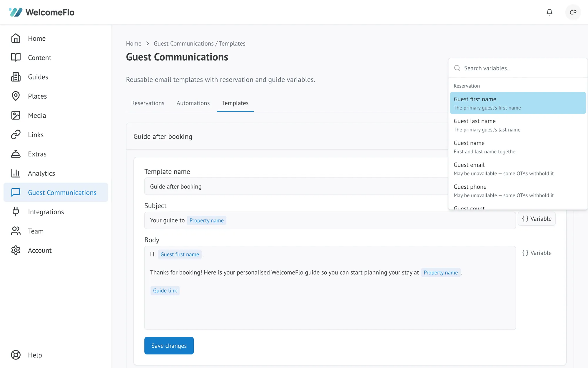Click the Save changes button

169,346
